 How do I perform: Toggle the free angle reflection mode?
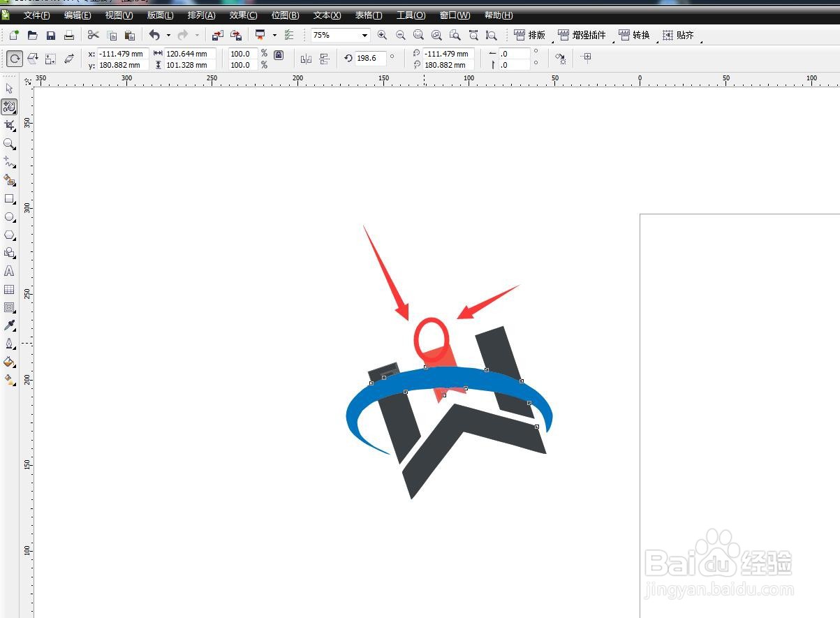coord(32,59)
